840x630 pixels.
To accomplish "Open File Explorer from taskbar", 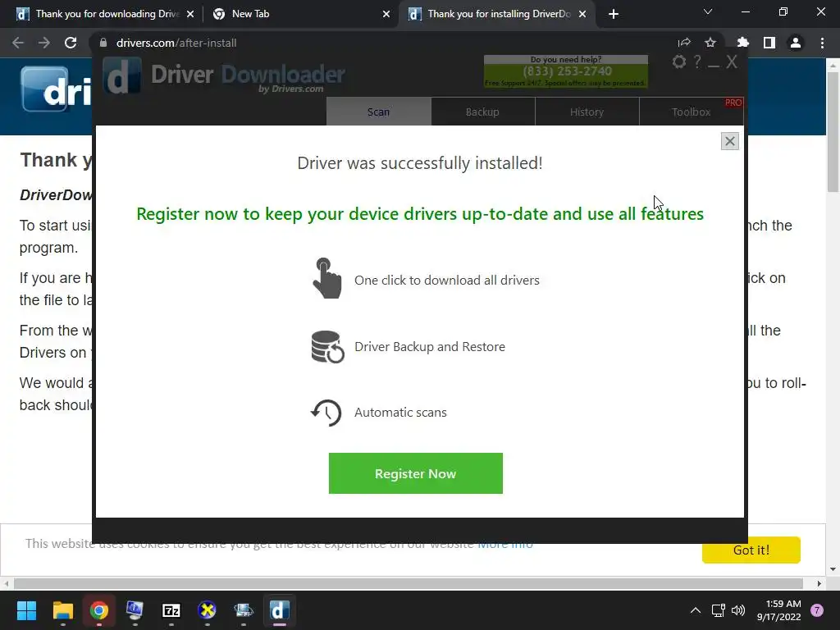I will click(62, 610).
